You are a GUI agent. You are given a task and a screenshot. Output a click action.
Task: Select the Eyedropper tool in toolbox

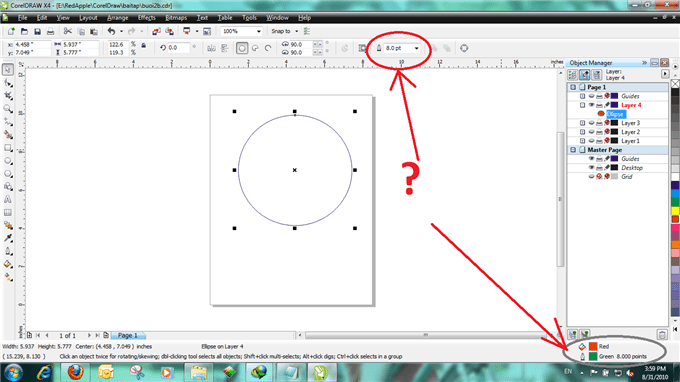[8, 238]
